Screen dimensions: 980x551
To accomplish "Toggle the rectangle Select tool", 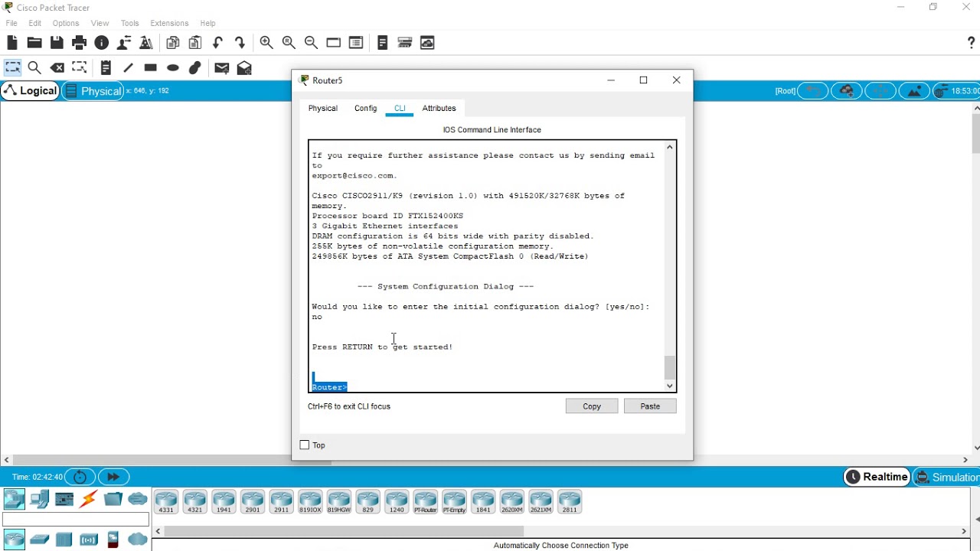I will [12, 68].
